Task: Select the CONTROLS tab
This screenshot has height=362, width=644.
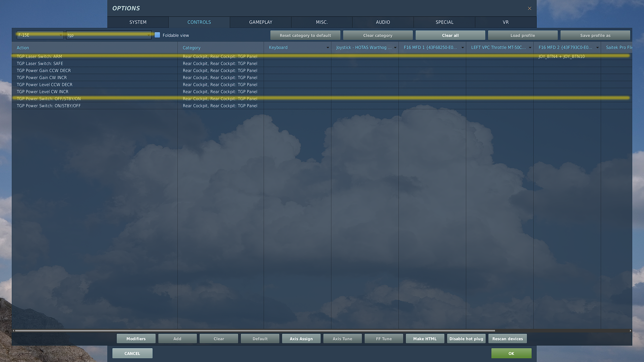Action: (199, 22)
